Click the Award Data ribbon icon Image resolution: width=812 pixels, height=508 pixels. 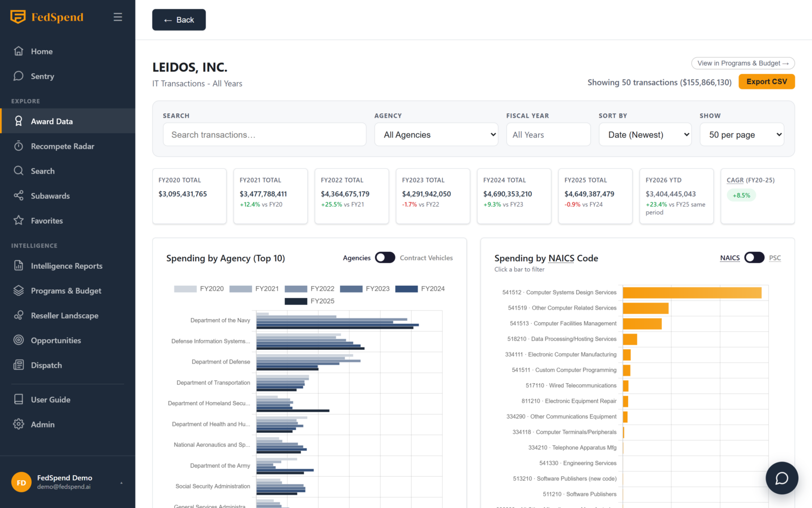[x=19, y=121]
